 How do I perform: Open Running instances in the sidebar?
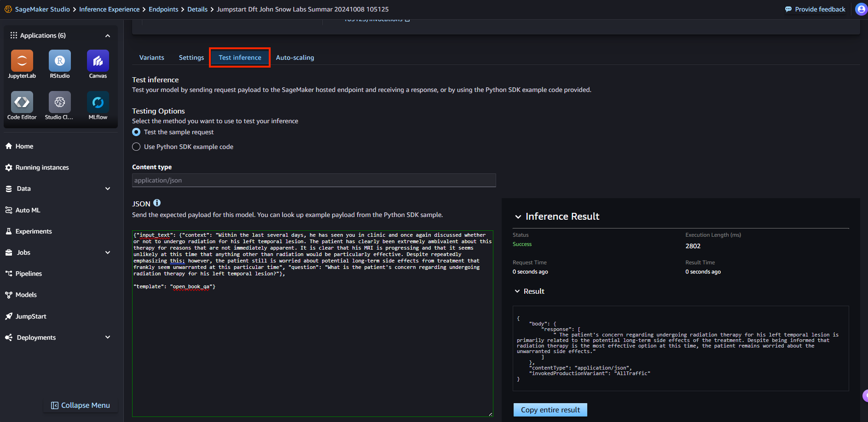point(42,167)
